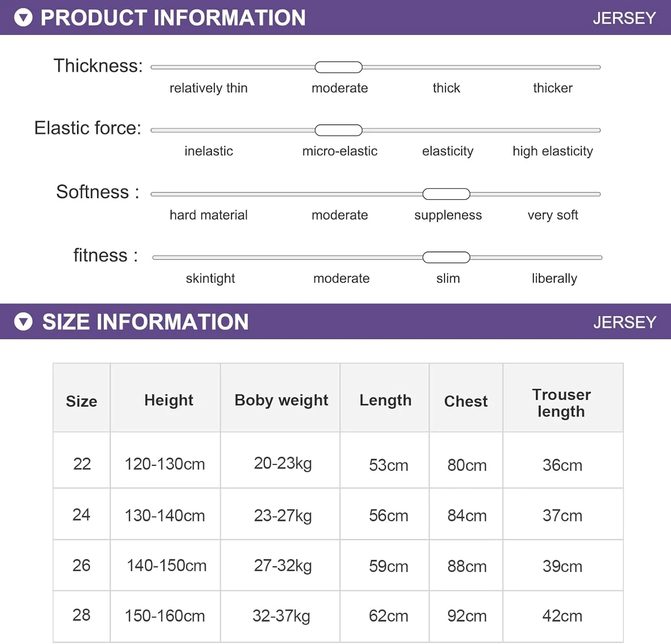The width and height of the screenshot is (671, 644).
Task: Click the SIZE INFORMATION heading
Action: (145, 322)
